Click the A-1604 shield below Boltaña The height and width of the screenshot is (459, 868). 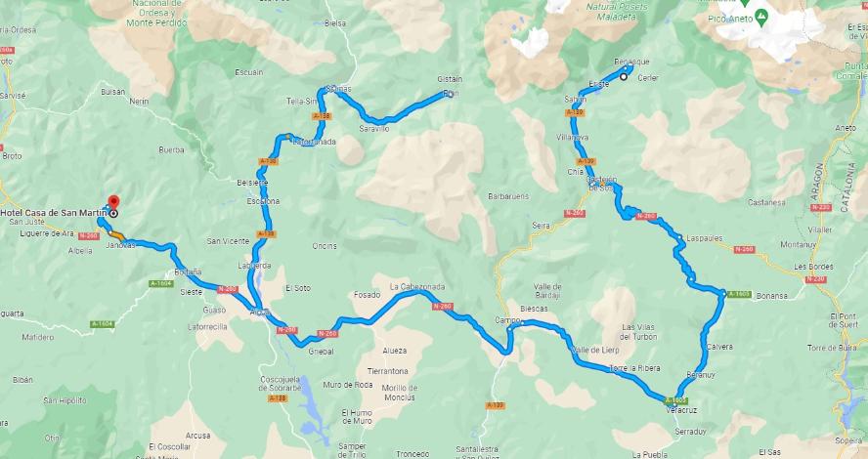161,283
